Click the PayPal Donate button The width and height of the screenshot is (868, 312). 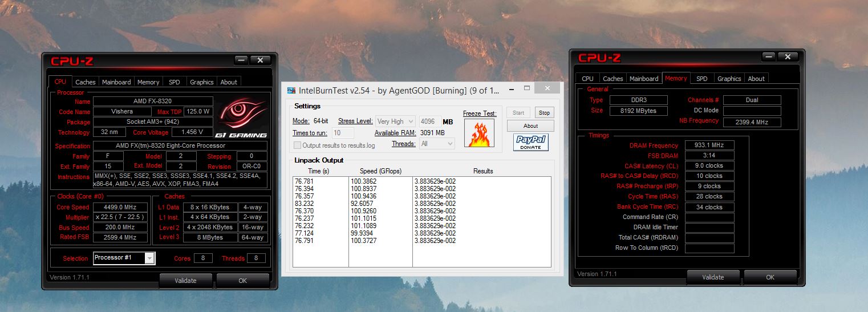point(531,143)
